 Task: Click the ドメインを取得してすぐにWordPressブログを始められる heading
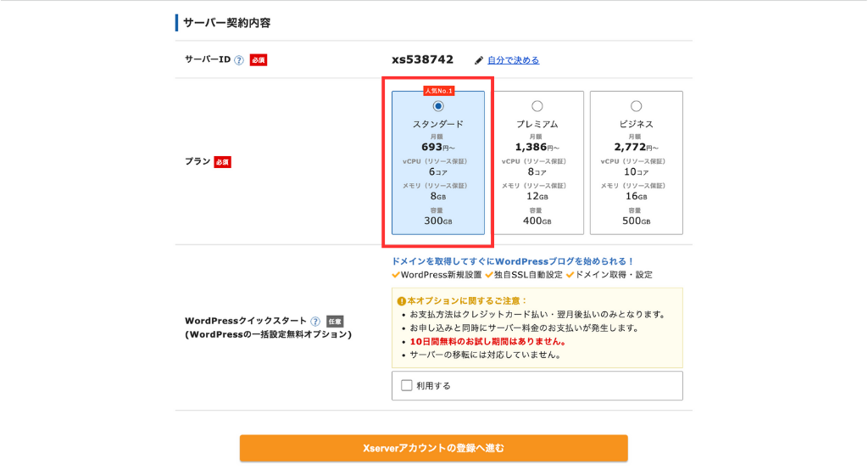click(513, 261)
